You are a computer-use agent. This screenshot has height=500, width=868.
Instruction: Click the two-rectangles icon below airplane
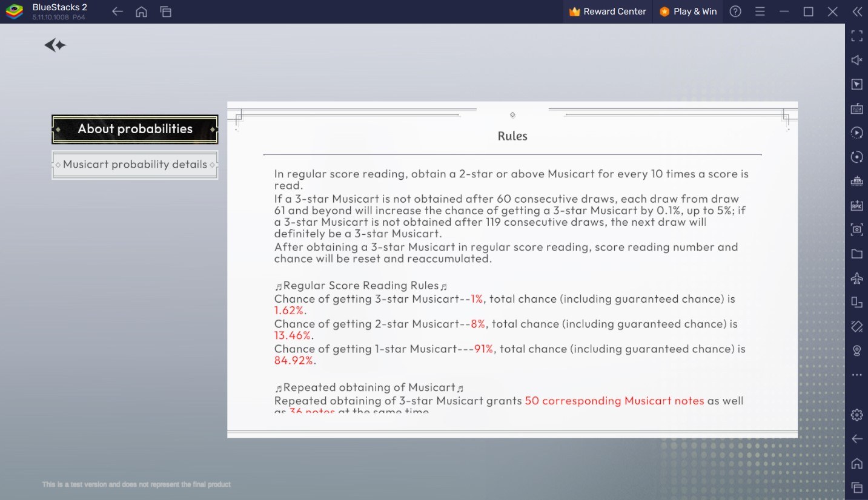coord(856,302)
